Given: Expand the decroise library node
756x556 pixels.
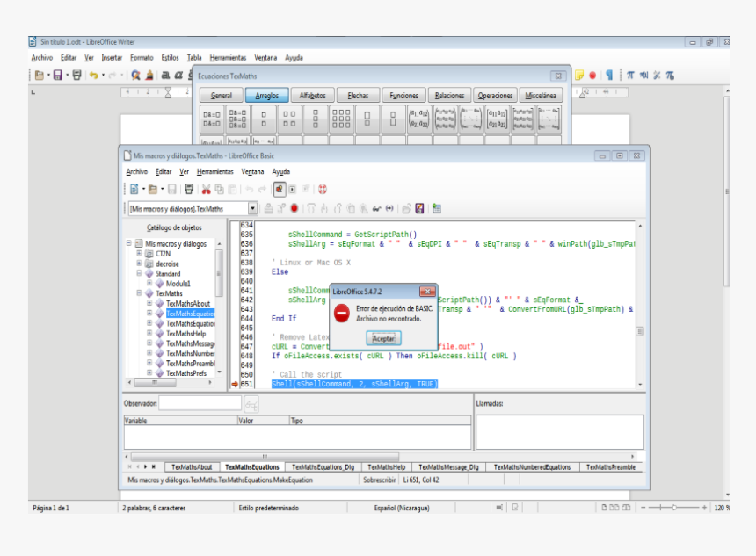Looking at the screenshot, I should tap(139, 263).
